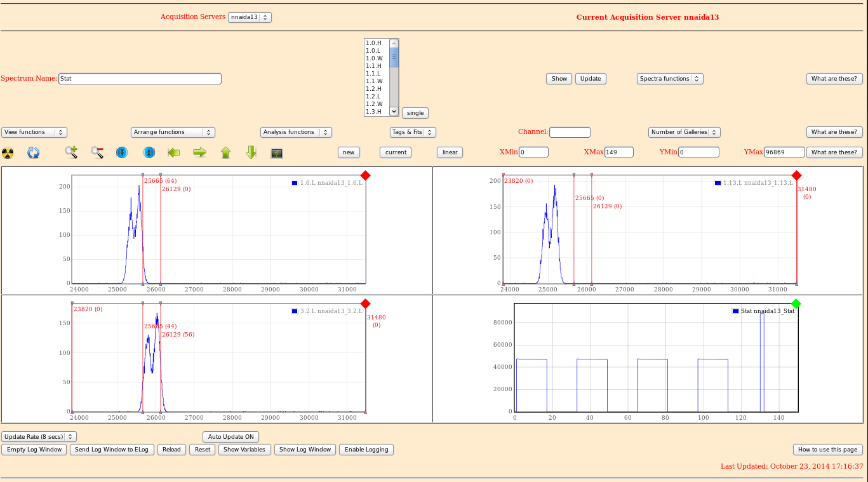Toggle red diamond on 1.6.L spectrum
Screen dimensions: 868x482
point(365,176)
